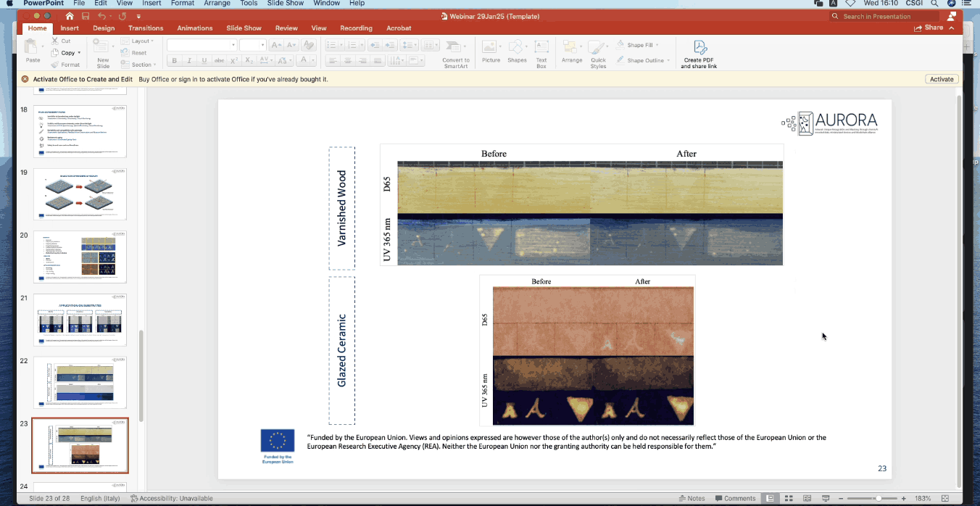Open Quick Styles gallery

598,53
